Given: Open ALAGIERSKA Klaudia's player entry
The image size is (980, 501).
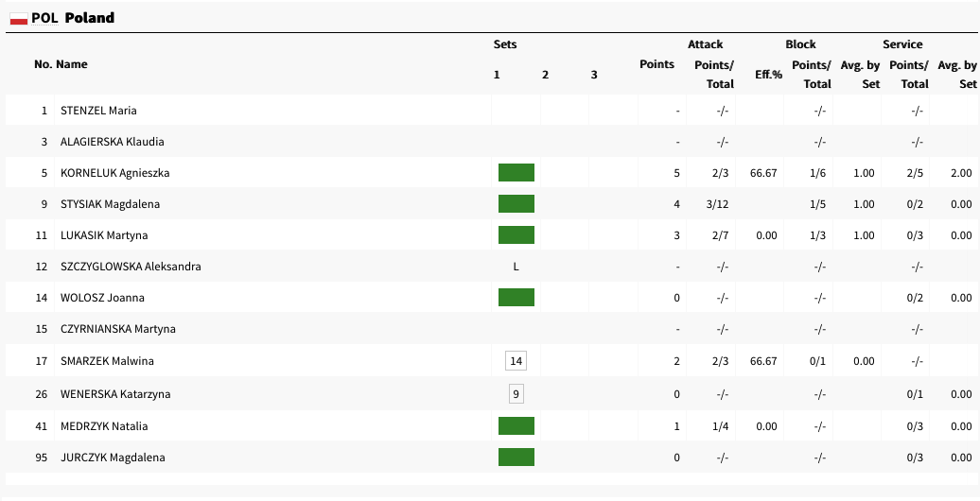Looking at the screenshot, I should click(112, 142).
